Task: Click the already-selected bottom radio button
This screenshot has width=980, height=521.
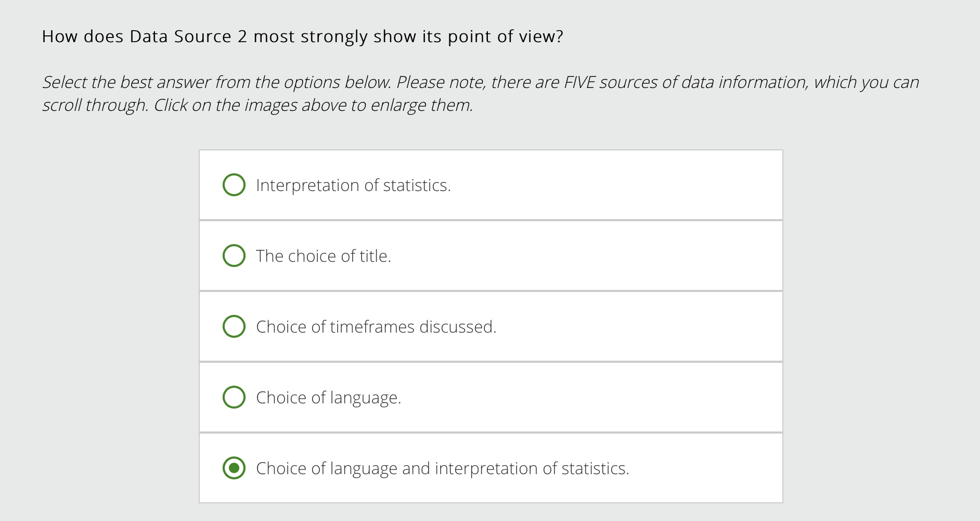Action: click(x=234, y=468)
